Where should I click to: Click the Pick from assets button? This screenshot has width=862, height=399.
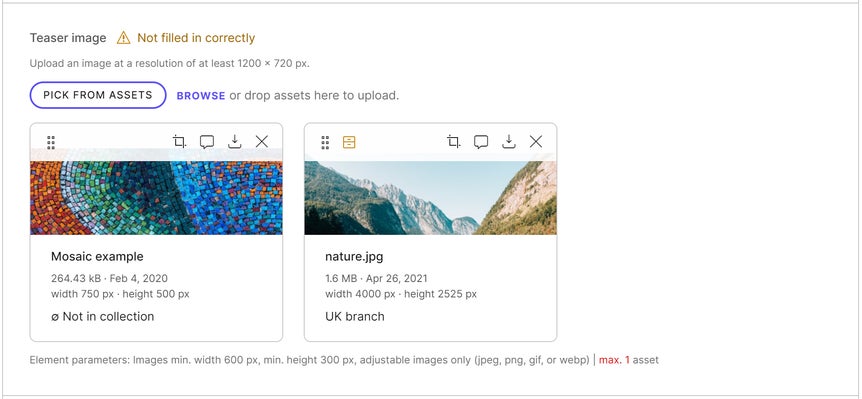(x=98, y=95)
